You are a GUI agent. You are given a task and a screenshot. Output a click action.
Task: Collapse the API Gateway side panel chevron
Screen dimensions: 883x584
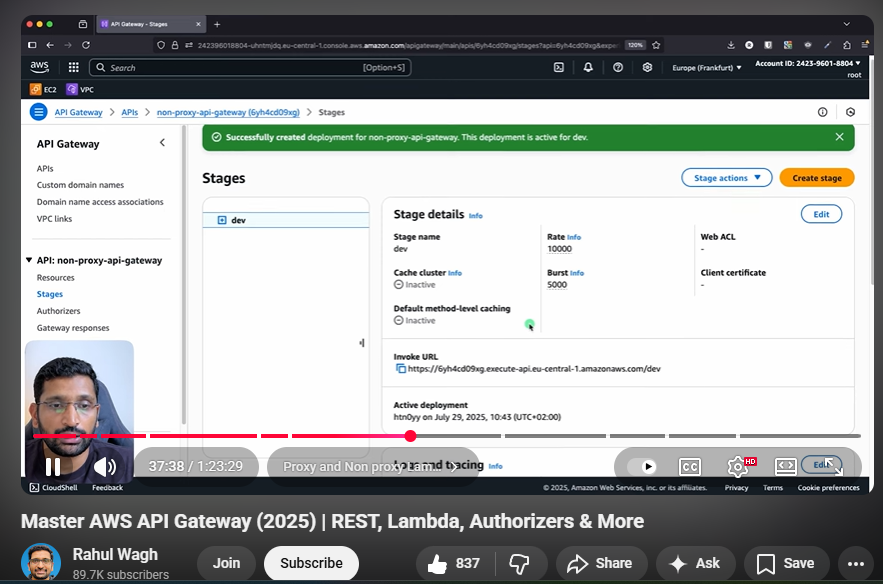click(162, 143)
